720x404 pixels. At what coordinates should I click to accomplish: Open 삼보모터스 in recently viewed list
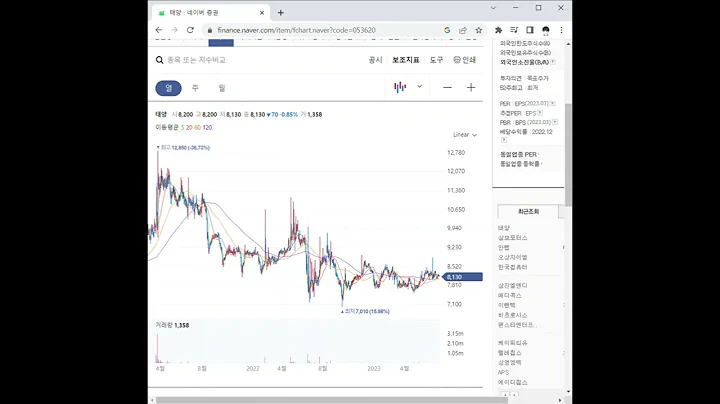pyautogui.click(x=512, y=238)
